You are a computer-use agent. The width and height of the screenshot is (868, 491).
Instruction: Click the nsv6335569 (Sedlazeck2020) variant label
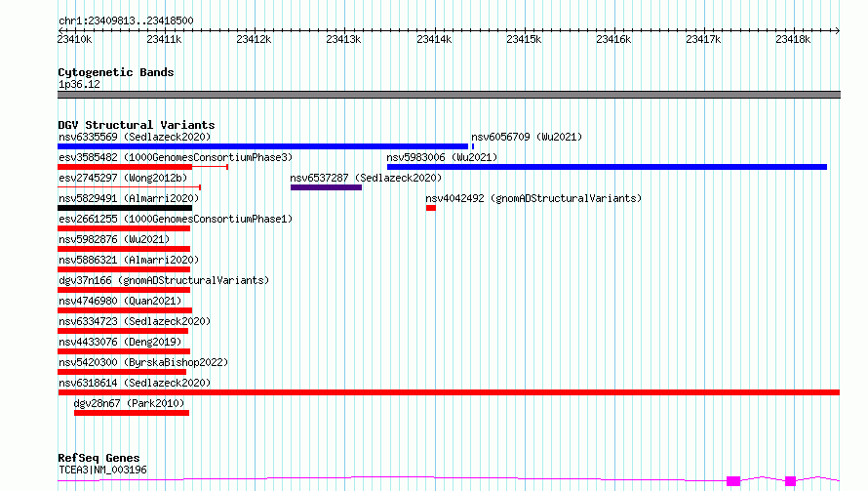[x=135, y=137]
